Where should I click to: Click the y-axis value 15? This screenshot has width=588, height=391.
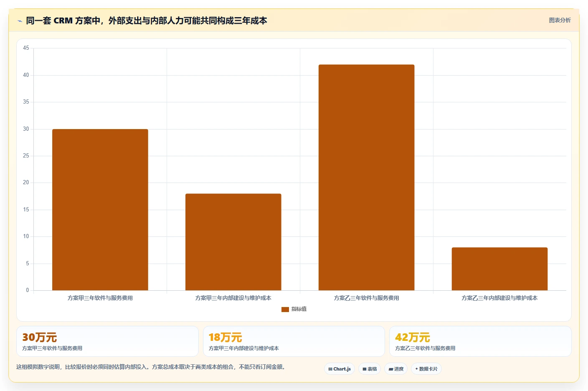point(26,210)
